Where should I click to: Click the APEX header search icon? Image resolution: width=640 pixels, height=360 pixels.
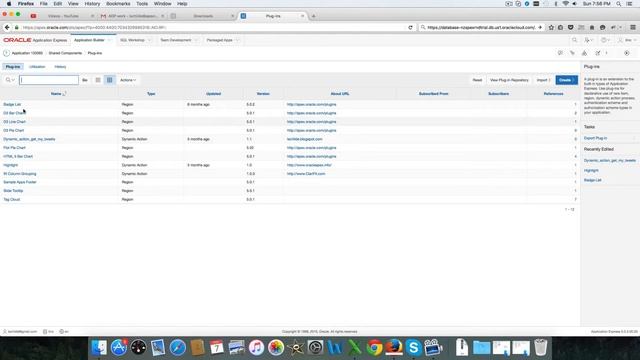(575, 40)
